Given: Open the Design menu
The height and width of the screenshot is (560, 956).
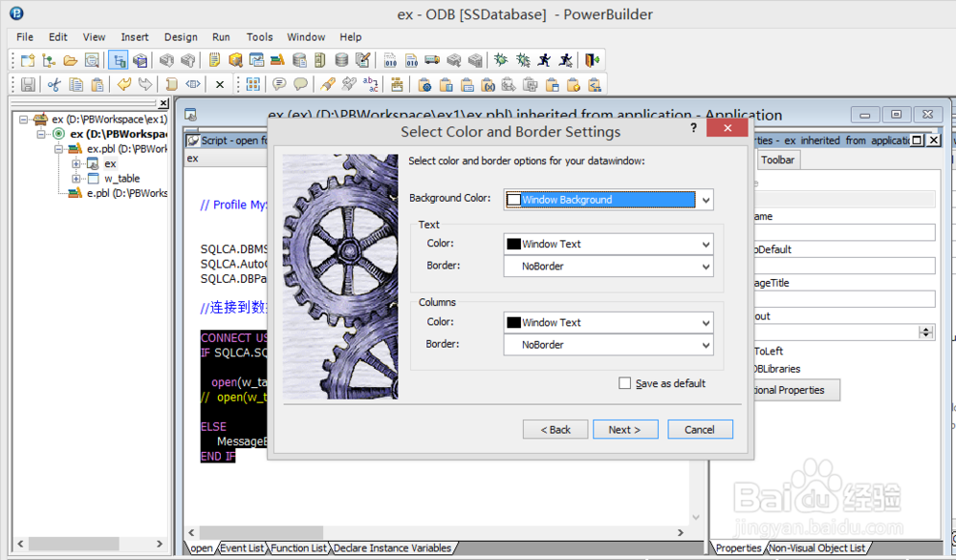Looking at the screenshot, I should (181, 37).
